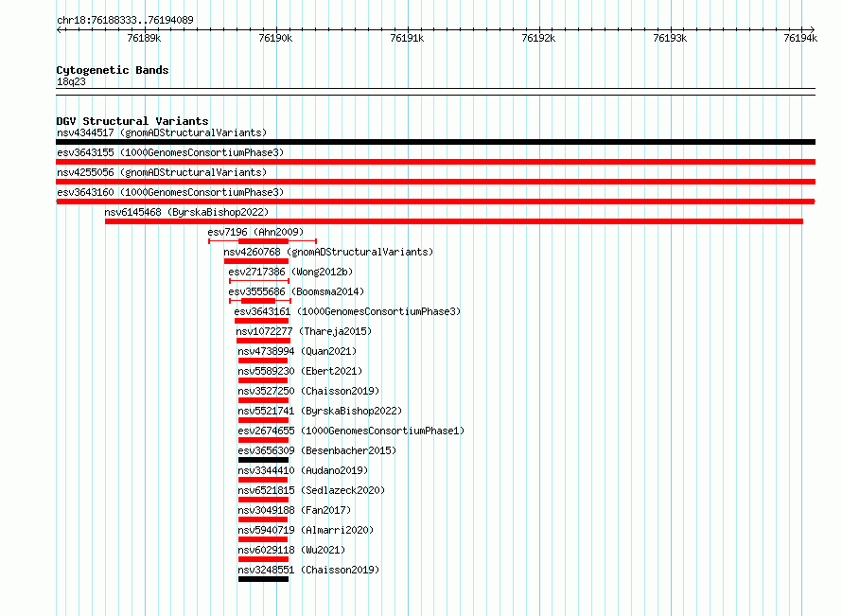Viewport: 842px width, 616px height.
Task: Open esv2717386 Wong2012b variant label
Action: pos(290,272)
